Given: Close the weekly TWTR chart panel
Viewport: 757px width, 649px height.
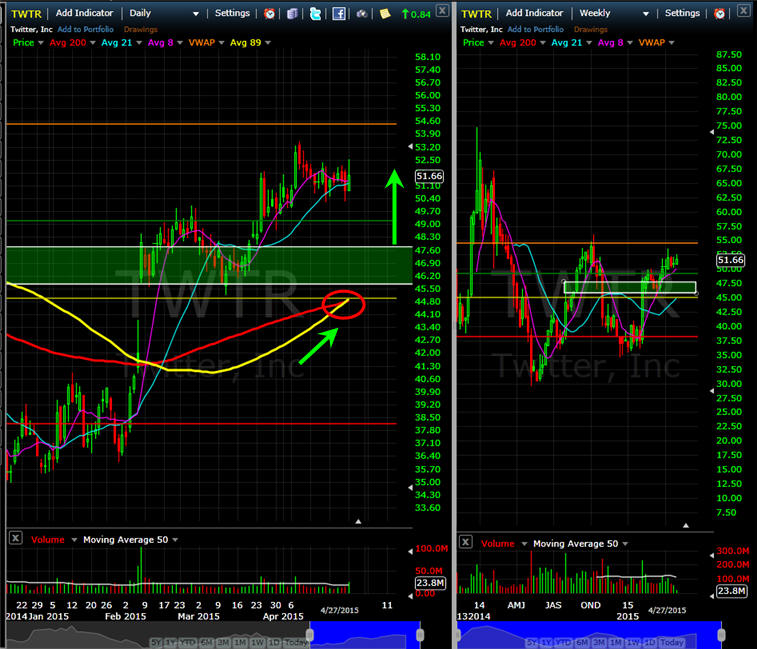Looking at the screenshot, I should (743, 10).
